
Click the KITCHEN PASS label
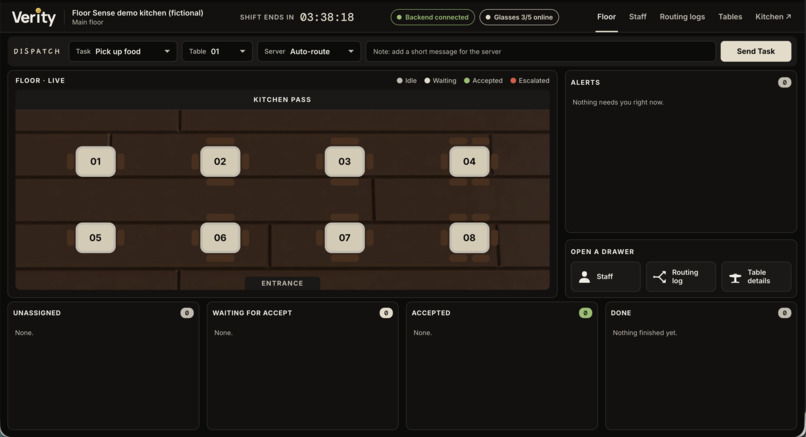click(x=282, y=100)
